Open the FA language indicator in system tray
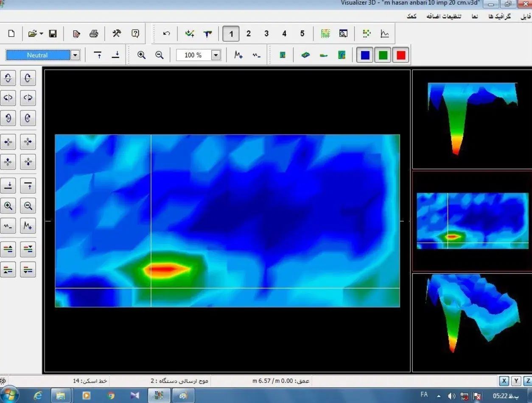The width and height of the screenshot is (532, 403). tap(424, 395)
